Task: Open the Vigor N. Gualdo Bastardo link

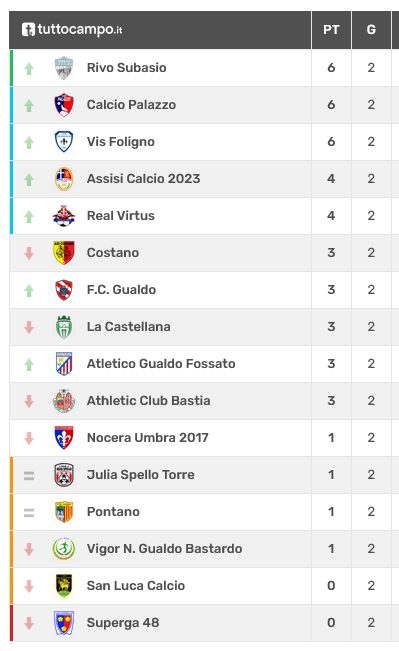Action: 164,548
